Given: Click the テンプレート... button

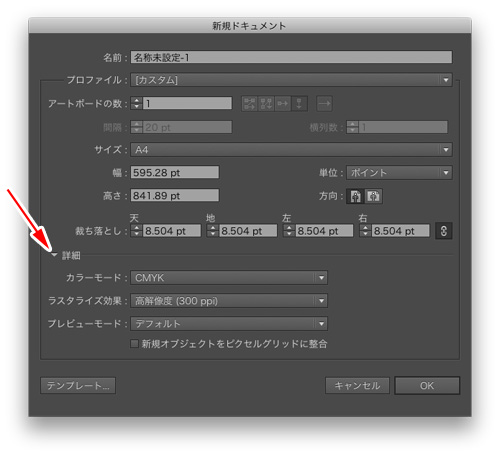Looking at the screenshot, I should tap(78, 386).
